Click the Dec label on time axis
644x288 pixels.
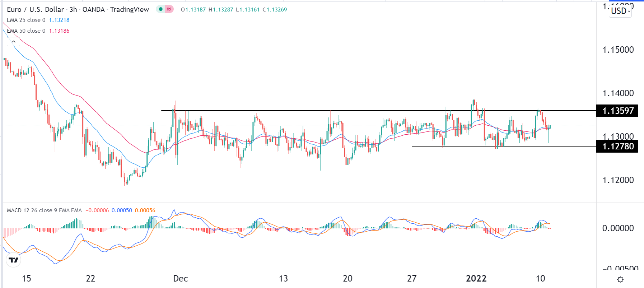[x=181, y=279]
